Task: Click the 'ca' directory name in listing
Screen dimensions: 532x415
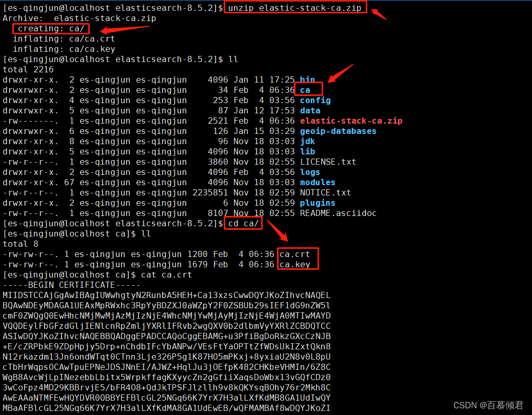Action: pos(305,90)
